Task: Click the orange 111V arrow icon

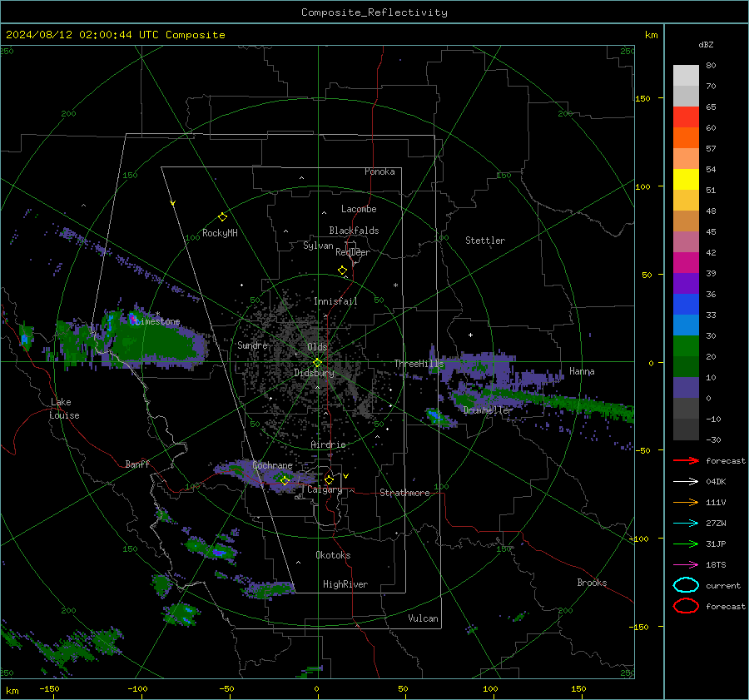Action: pyautogui.click(x=686, y=502)
